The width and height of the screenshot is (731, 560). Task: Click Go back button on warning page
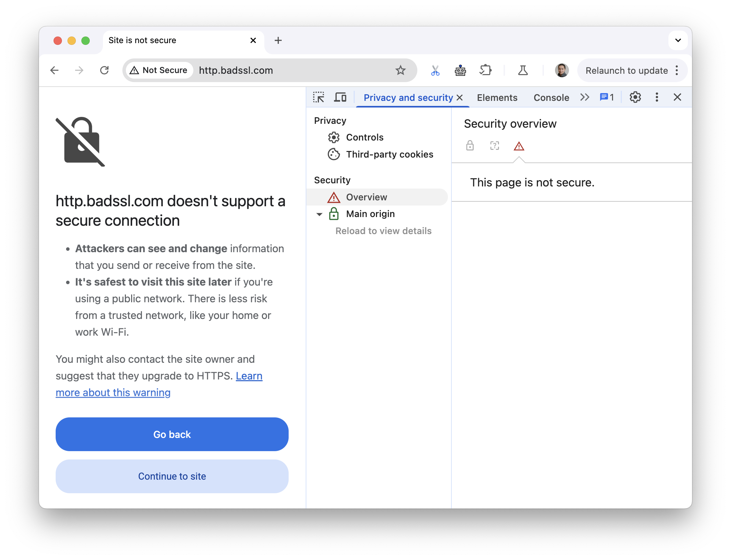pyautogui.click(x=172, y=434)
